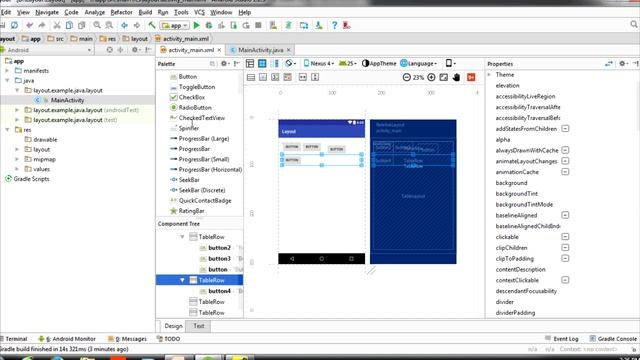Open the Build menu
This screenshot has width=640, height=360.
145,12
